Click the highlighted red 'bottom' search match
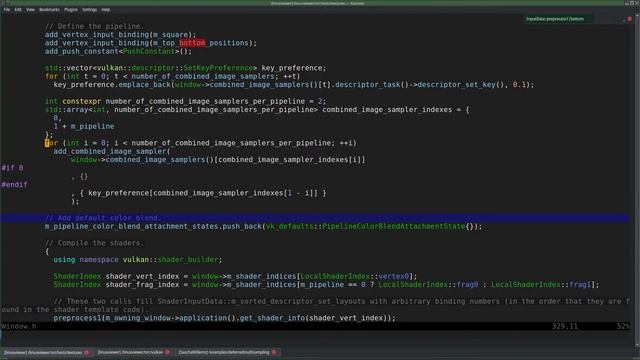Viewport: 640px width, 360px height. [192, 43]
